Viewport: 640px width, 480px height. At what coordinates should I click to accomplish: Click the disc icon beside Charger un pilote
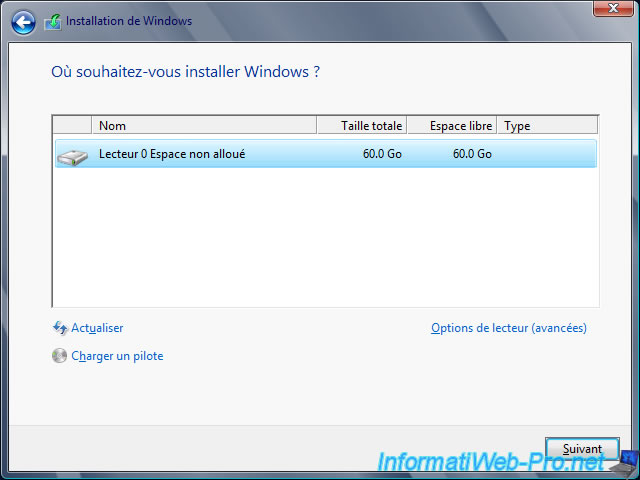[60, 356]
